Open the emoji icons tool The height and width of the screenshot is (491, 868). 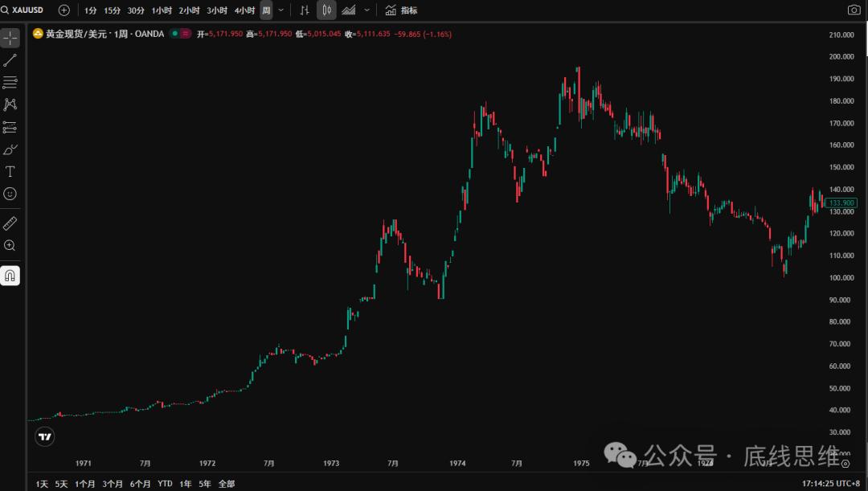(x=10, y=194)
